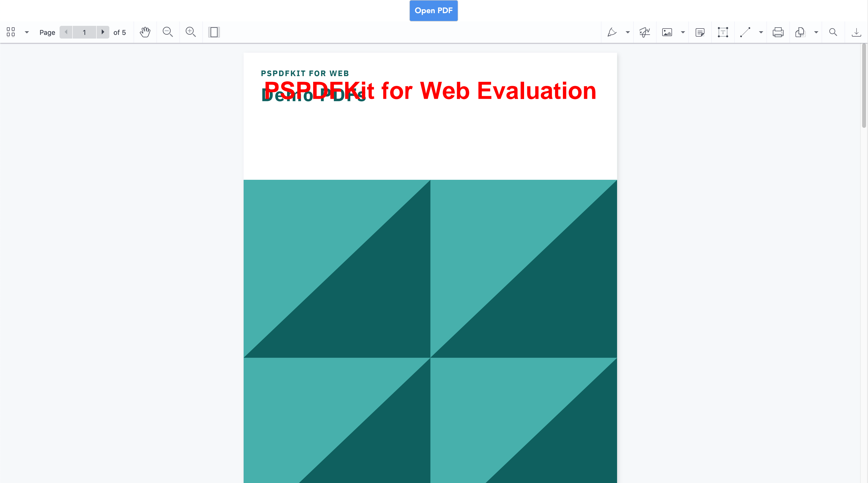Open the sidebar thumbnails panel

coord(11,32)
